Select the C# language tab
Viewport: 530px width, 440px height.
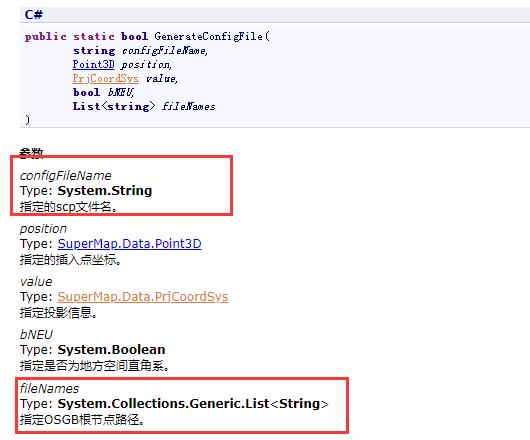(x=33, y=15)
